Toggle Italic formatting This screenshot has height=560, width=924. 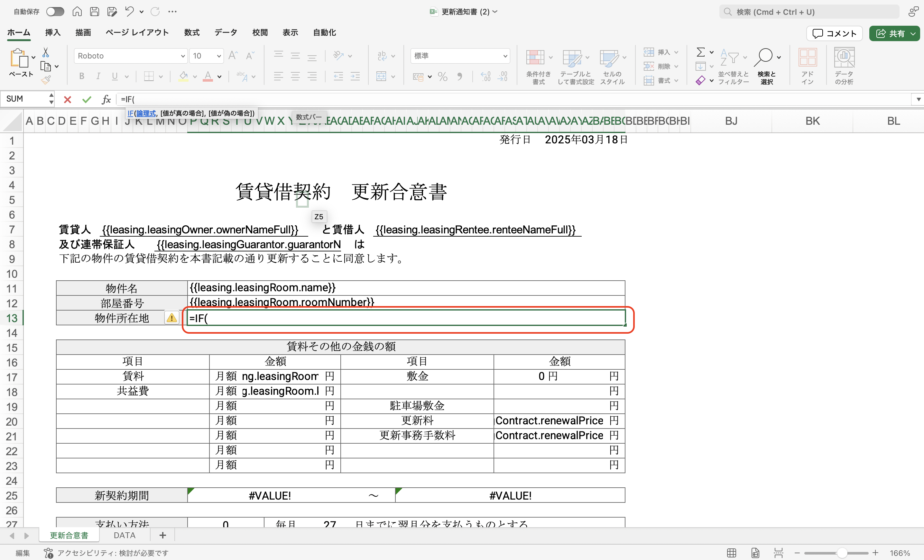pyautogui.click(x=98, y=77)
